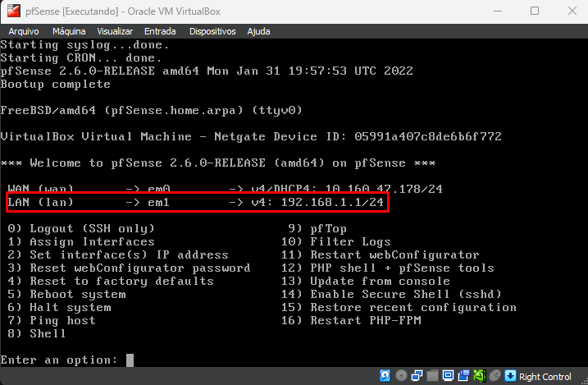Click '13) Update from console' option text
This screenshot has height=385, width=588.
pos(366,281)
